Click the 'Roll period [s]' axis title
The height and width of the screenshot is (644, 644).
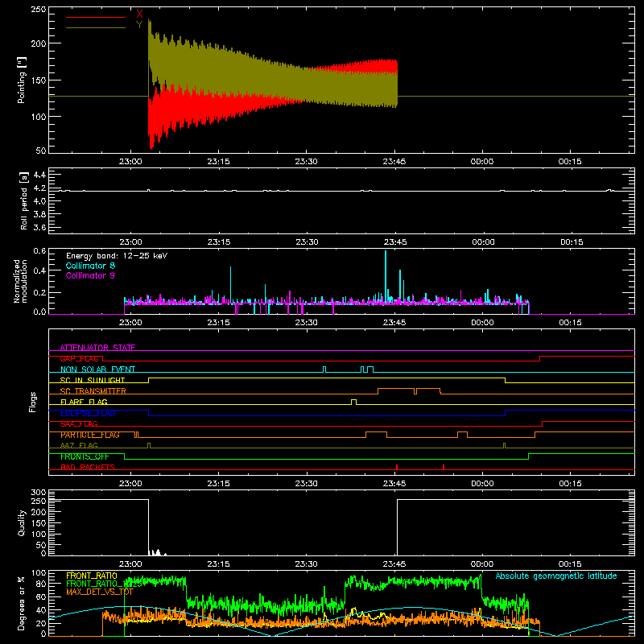pyautogui.click(x=23, y=200)
